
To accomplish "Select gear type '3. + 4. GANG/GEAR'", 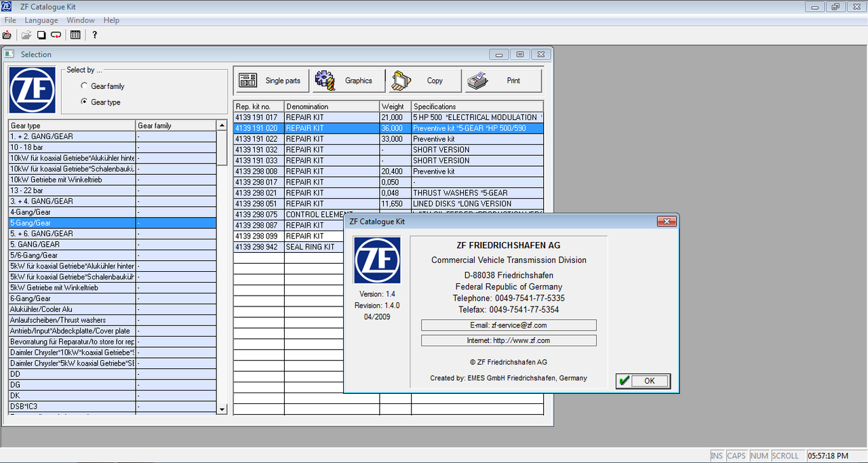I will 113,201.
